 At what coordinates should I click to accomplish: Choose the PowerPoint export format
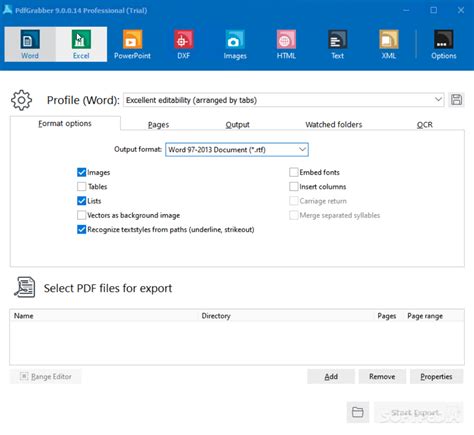click(132, 44)
